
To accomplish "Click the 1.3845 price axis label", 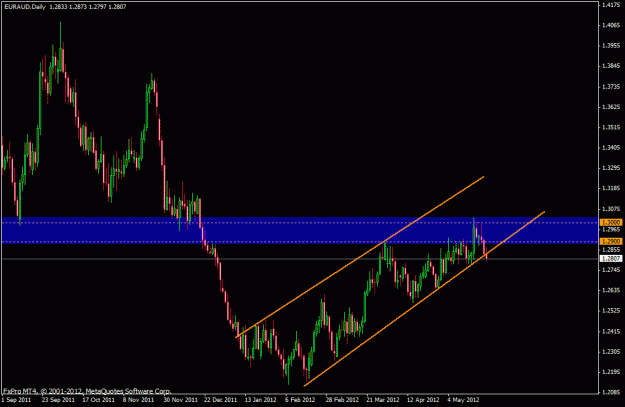I will tap(611, 66).
